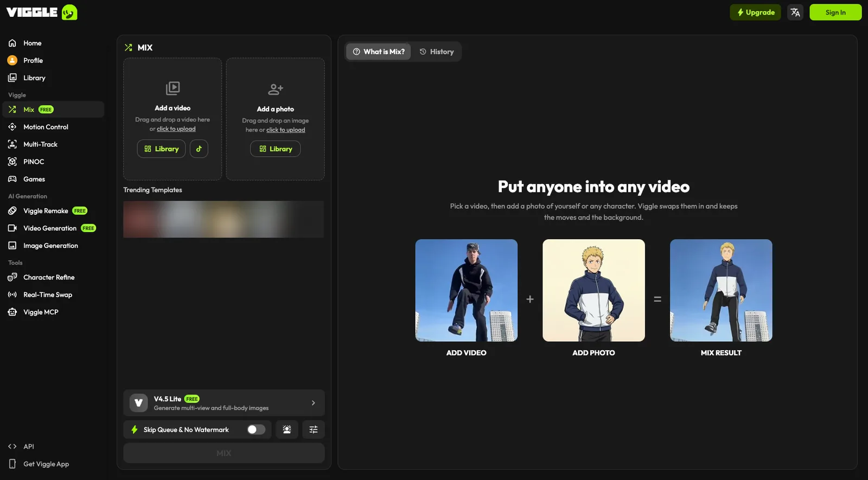Click upload link under Add a photo
This screenshot has height=480, width=868.
[286, 130]
